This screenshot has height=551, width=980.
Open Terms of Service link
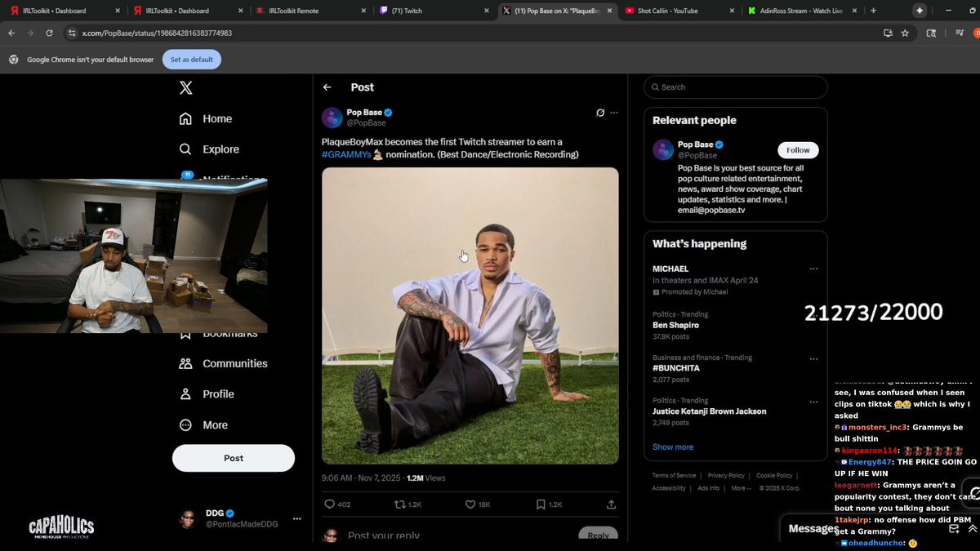[674, 476]
